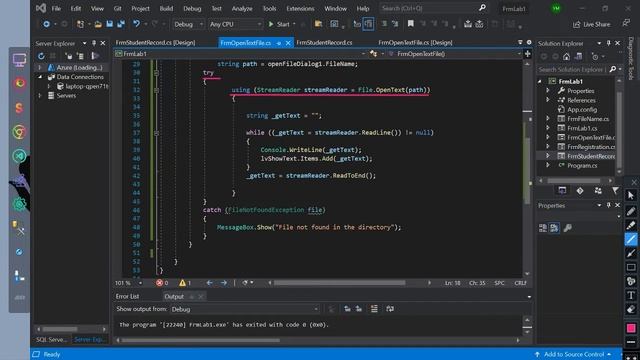Switch to the Error List tab
This screenshot has height=360, width=640.
127,296
